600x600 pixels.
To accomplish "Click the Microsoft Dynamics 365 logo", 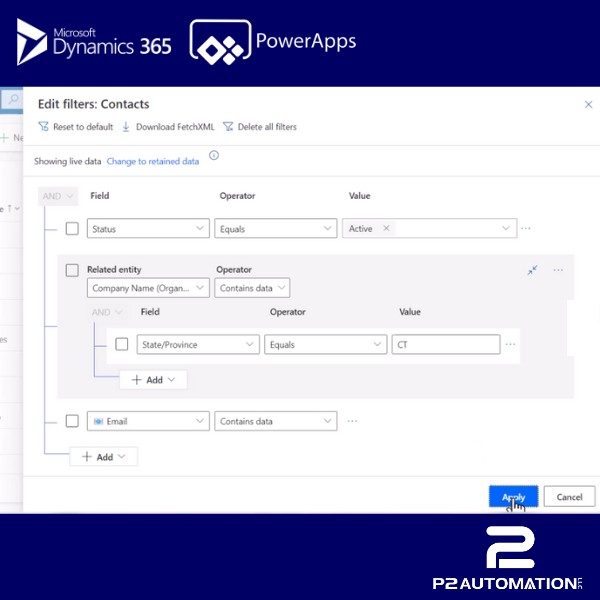I will click(94, 42).
